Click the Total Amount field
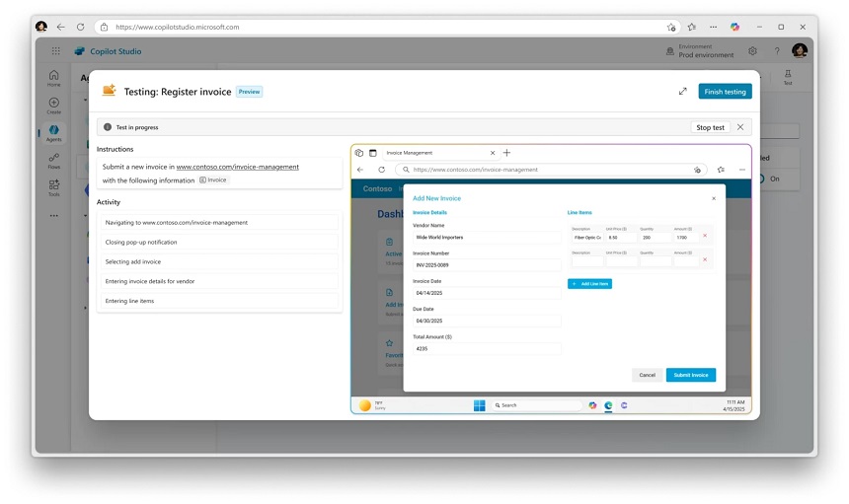 tap(487, 349)
